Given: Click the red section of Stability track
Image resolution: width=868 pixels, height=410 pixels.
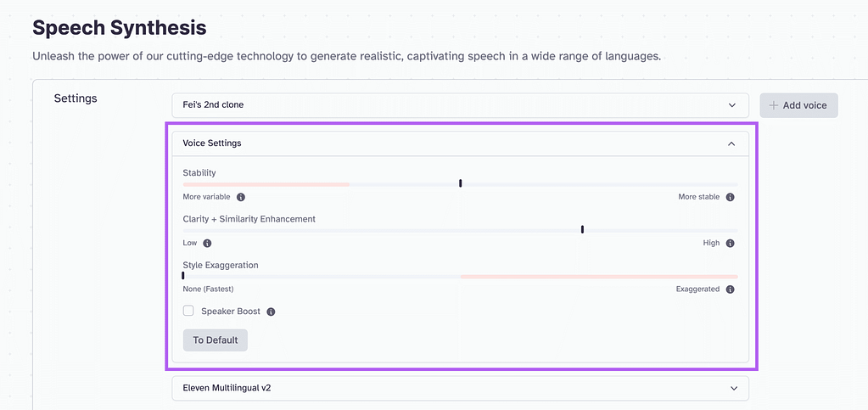Looking at the screenshot, I should click(266, 184).
